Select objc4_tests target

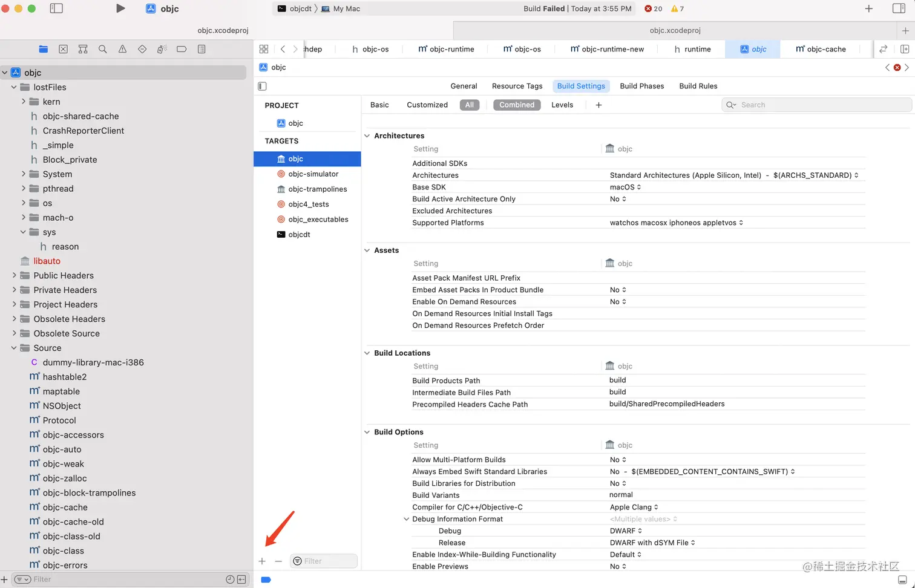coord(307,204)
